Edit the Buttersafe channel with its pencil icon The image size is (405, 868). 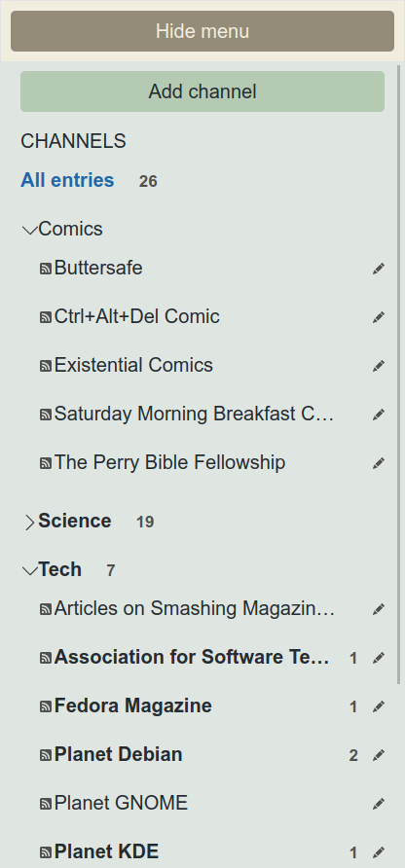pos(379,269)
